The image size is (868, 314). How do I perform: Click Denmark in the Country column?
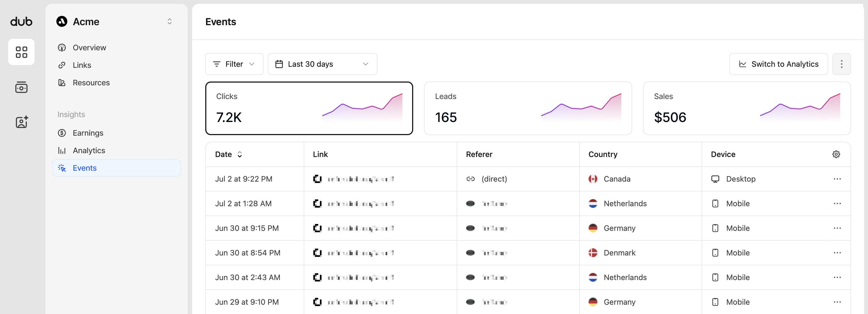tap(619, 253)
